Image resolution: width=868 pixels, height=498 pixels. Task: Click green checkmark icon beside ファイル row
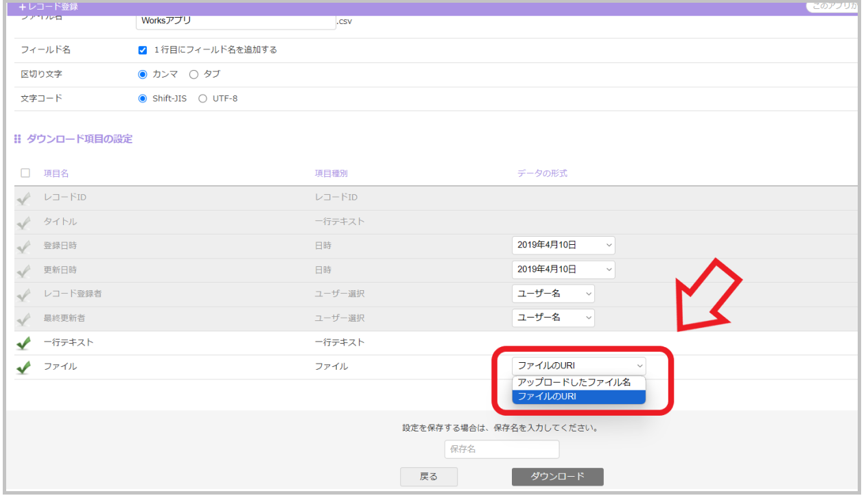pos(23,368)
